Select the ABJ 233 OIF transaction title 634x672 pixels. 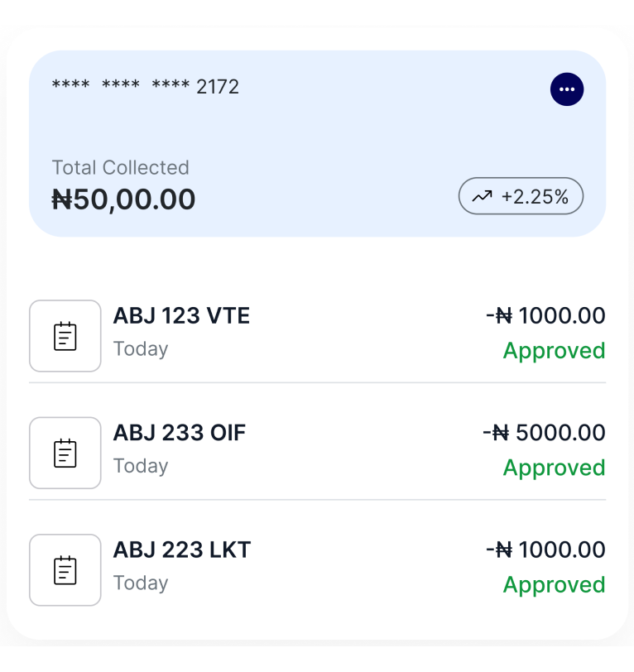(180, 433)
